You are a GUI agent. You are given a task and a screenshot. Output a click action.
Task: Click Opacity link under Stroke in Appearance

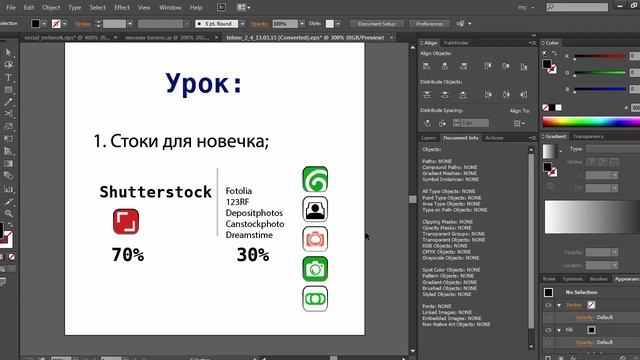pos(584,317)
